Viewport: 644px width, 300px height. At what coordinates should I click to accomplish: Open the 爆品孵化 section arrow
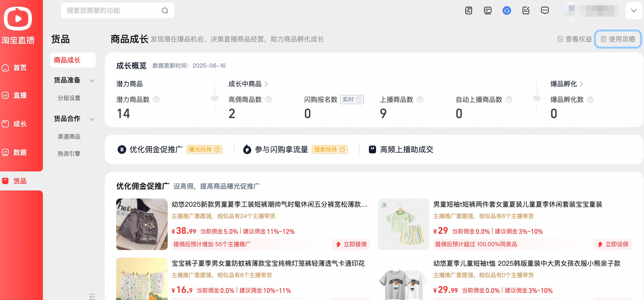582,84
